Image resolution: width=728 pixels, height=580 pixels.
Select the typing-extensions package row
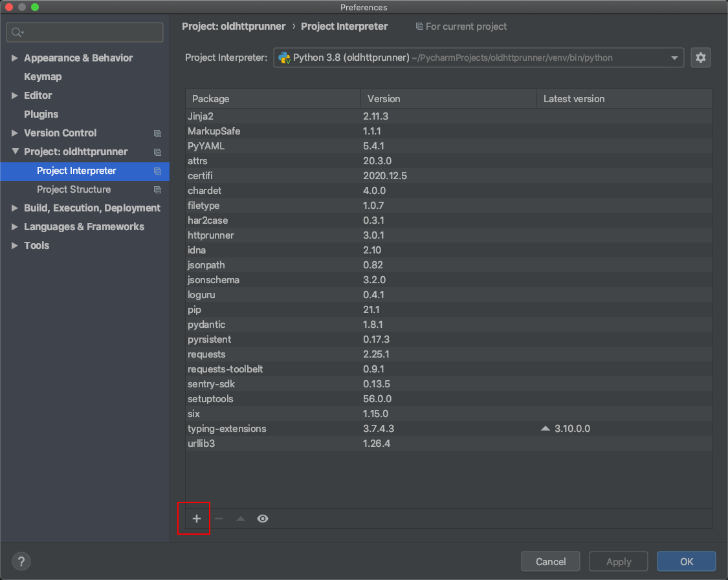click(226, 429)
